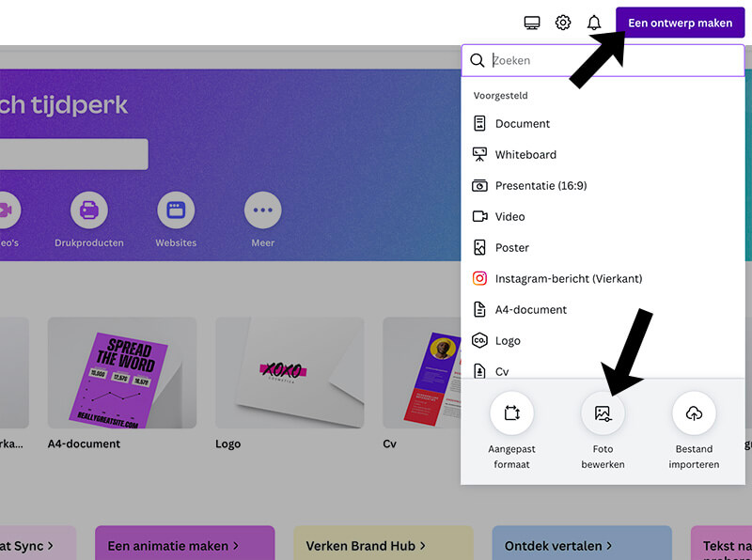
Task: Open the Logo XOXO template thumbnail
Action: point(290,372)
